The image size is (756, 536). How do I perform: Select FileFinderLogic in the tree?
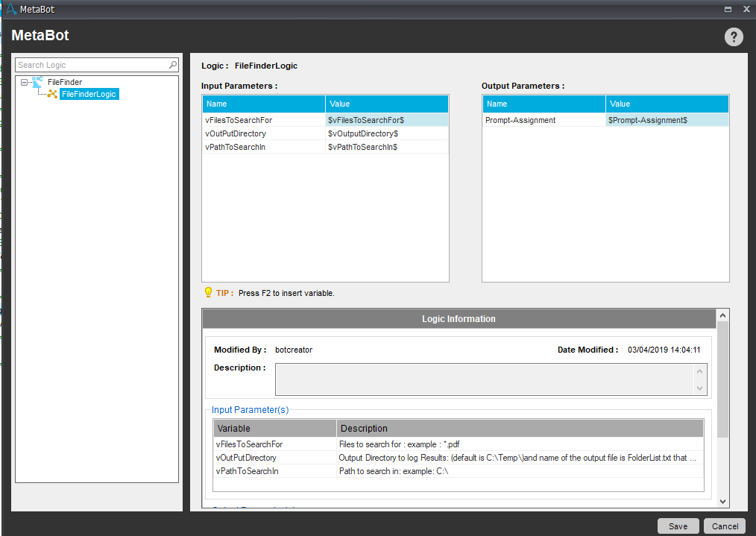[x=89, y=94]
